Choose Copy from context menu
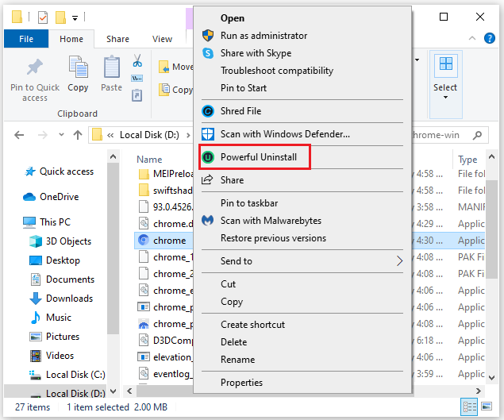This screenshot has width=504, height=420. pos(232,302)
